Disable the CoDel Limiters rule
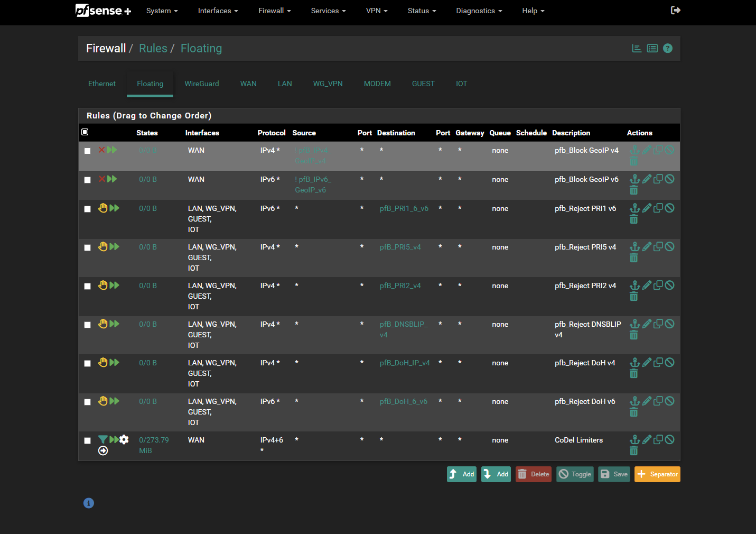Image resolution: width=756 pixels, height=534 pixels. pyautogui.click(x=670, y=439)
